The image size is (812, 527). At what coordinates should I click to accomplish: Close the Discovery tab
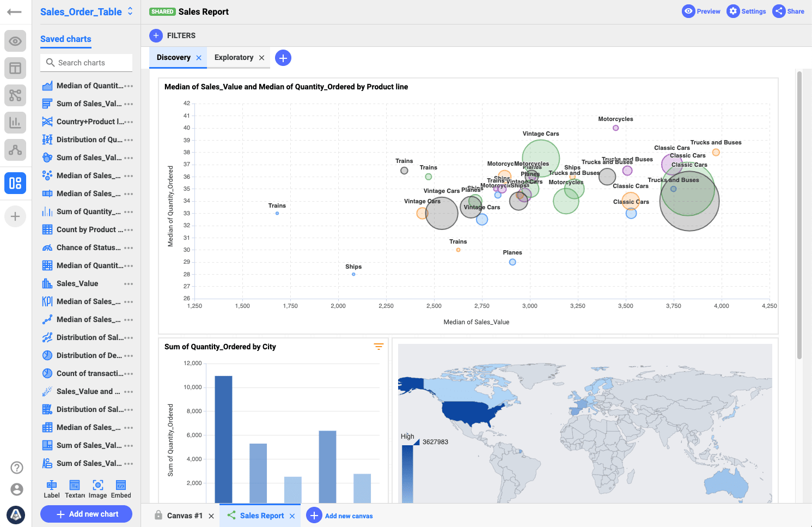(x=199, y=58)
